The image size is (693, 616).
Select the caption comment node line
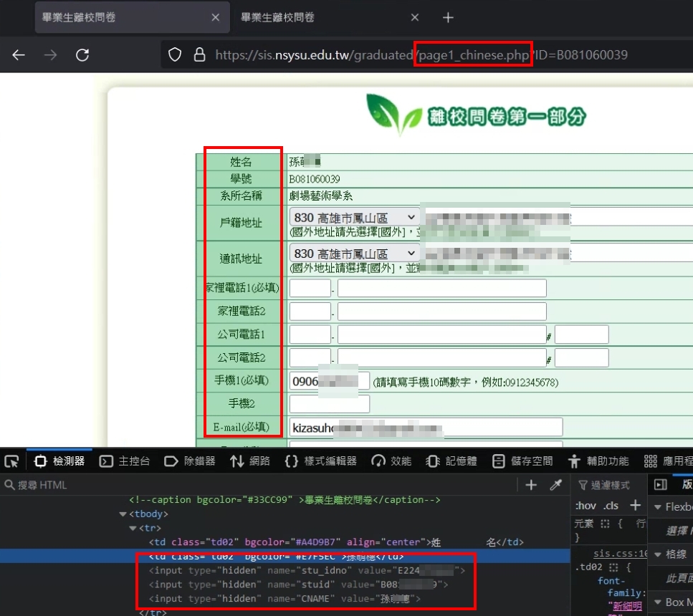click(x=285, y=500)
